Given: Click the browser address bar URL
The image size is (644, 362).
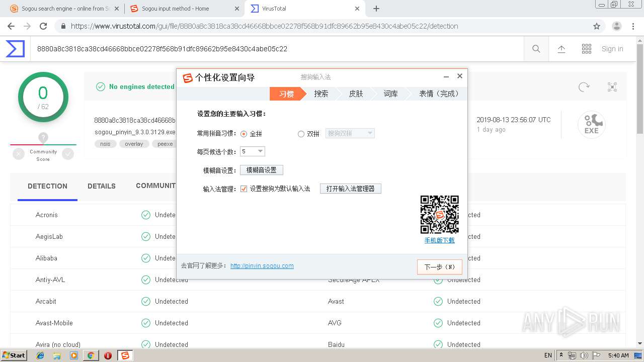Looking at the screenshot, I should (265, 26).
